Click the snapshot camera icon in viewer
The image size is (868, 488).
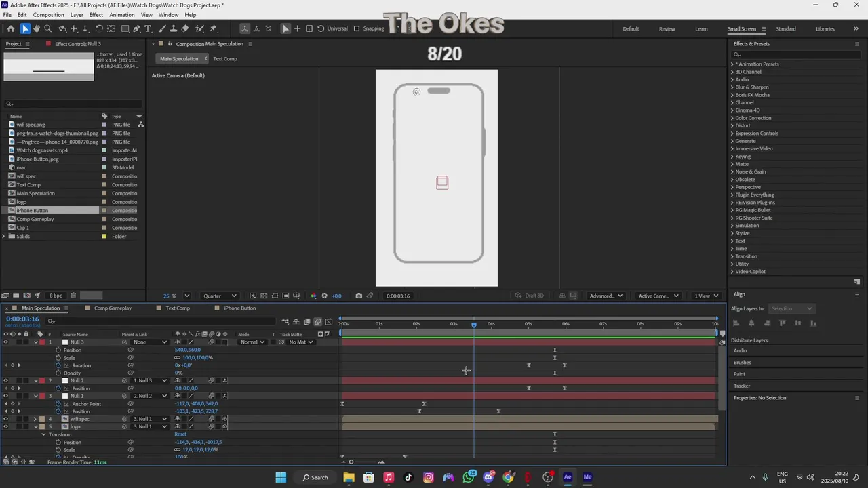coord(359,296)
